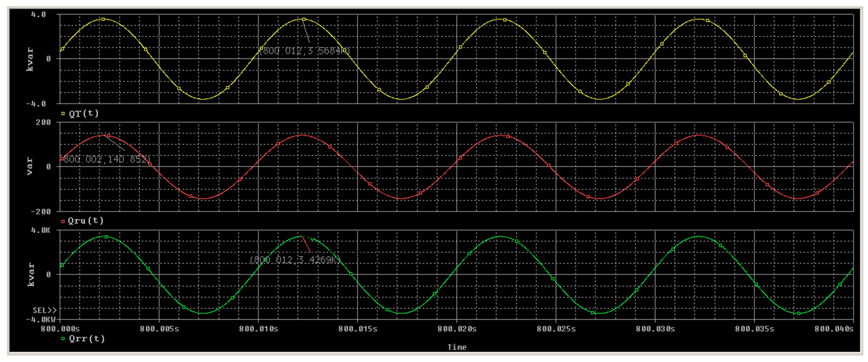Click the (800.012,3.4269K) marker label
868x362 pixels.
[x=295, y=260]
